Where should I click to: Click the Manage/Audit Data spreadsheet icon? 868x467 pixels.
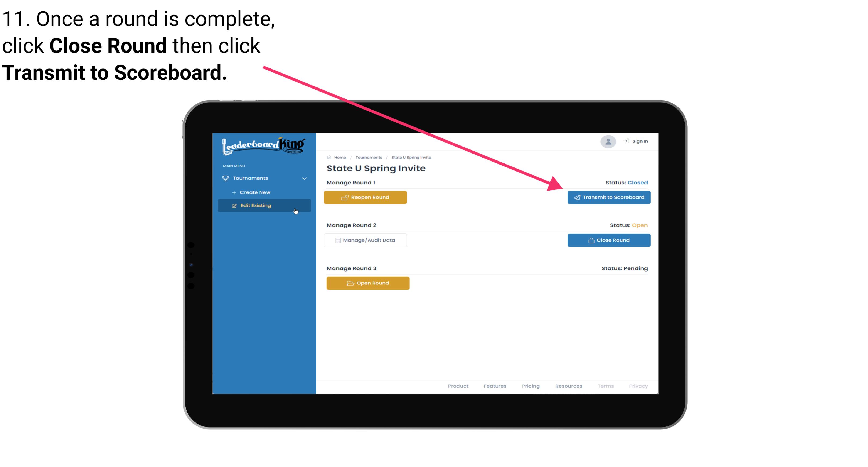pos(337,240)
